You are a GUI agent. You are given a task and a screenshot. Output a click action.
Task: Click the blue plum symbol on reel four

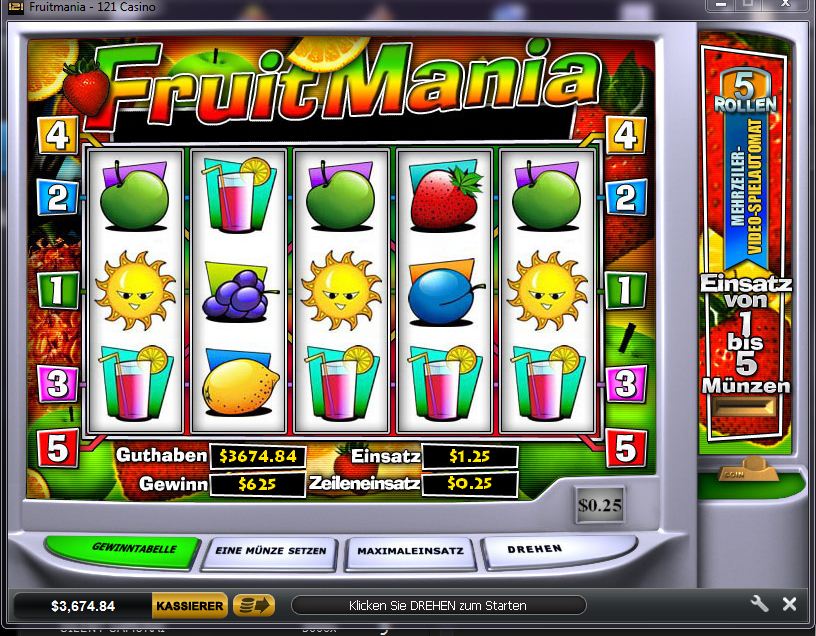[443, 294]
